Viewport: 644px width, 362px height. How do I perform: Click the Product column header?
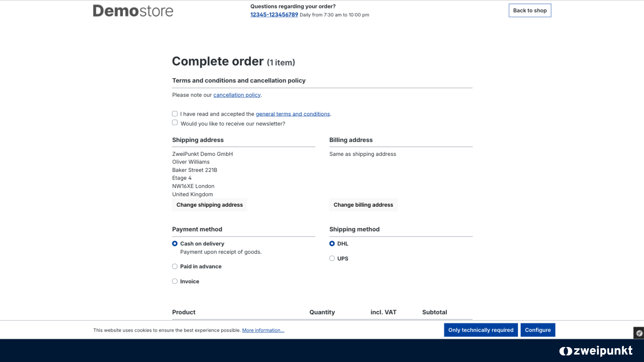pos(184,312)
